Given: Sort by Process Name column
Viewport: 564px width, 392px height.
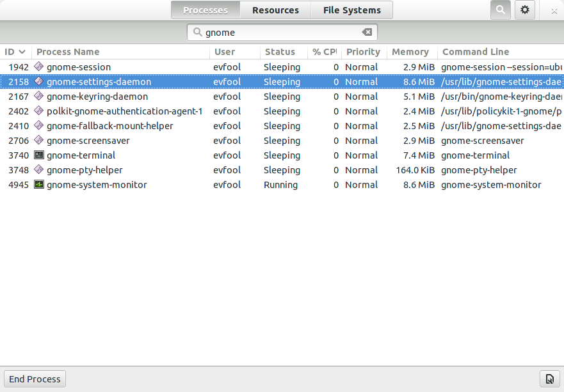Looking at the screenshot, I should pyautogui.click(x=120, y=52).
